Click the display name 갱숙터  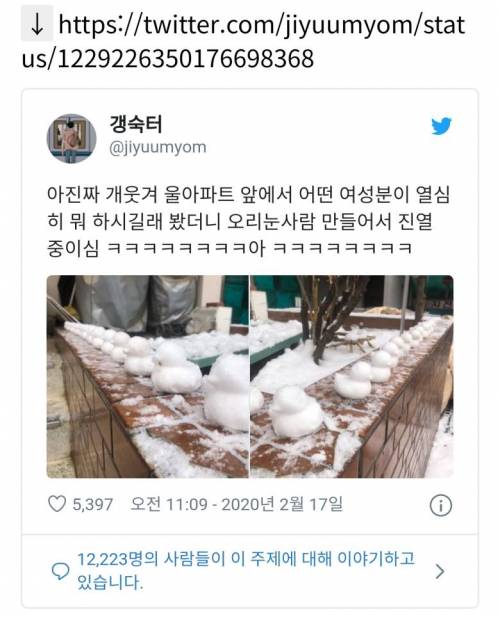click(135, 124)
